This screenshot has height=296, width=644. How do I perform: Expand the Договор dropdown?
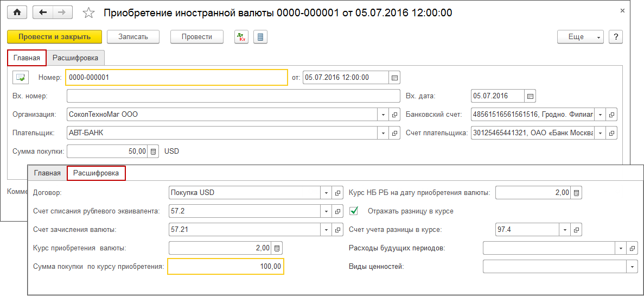click(x=326, y=193)
